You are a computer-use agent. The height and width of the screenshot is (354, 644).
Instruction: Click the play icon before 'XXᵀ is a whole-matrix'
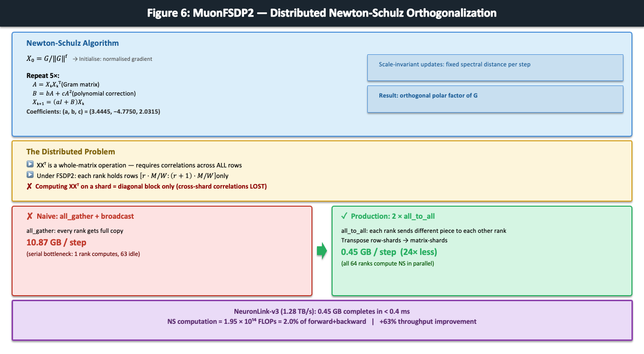(x=30, y=165)
